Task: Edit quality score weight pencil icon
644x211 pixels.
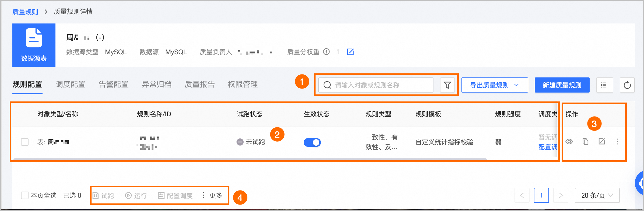Action: tap(350, 52)
